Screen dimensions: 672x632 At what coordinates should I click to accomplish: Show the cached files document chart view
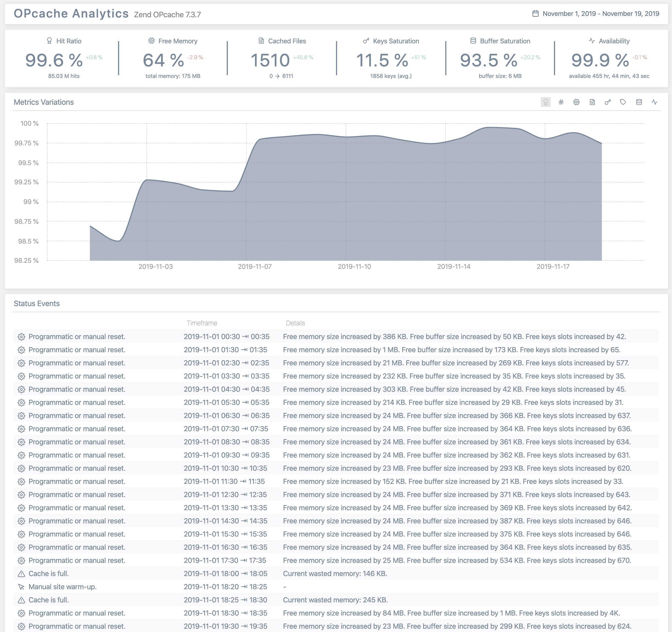(x=592, y=102)
